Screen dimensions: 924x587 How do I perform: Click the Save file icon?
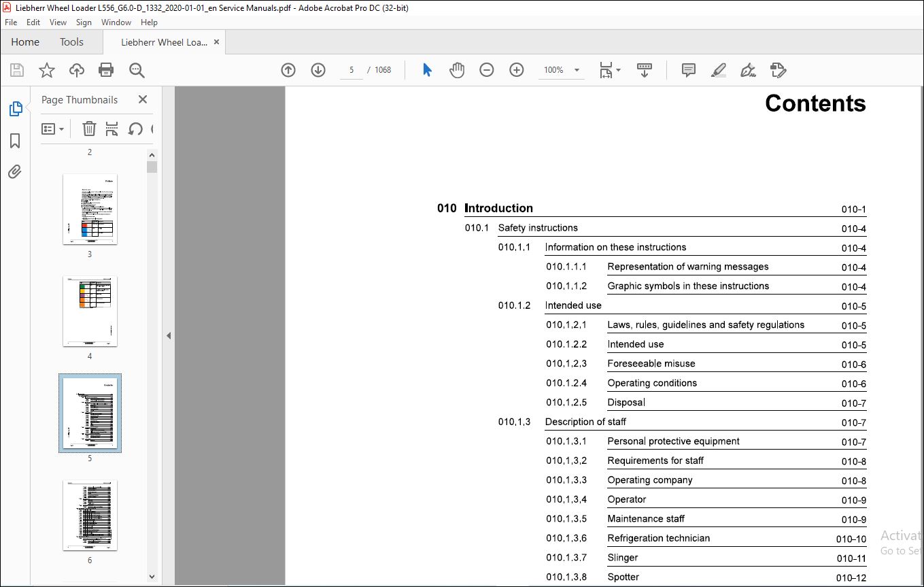click(x=17, y=70)
